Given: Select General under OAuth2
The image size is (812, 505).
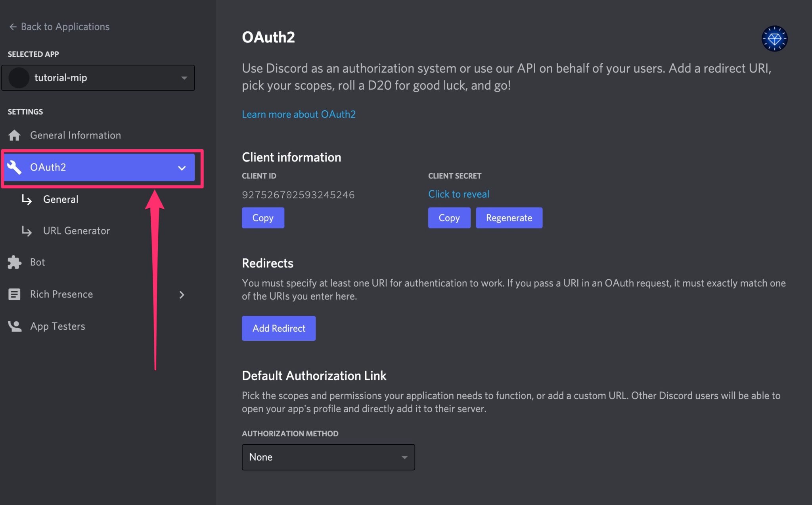Looking at the screenshot, I should click(x=60, y=199).
